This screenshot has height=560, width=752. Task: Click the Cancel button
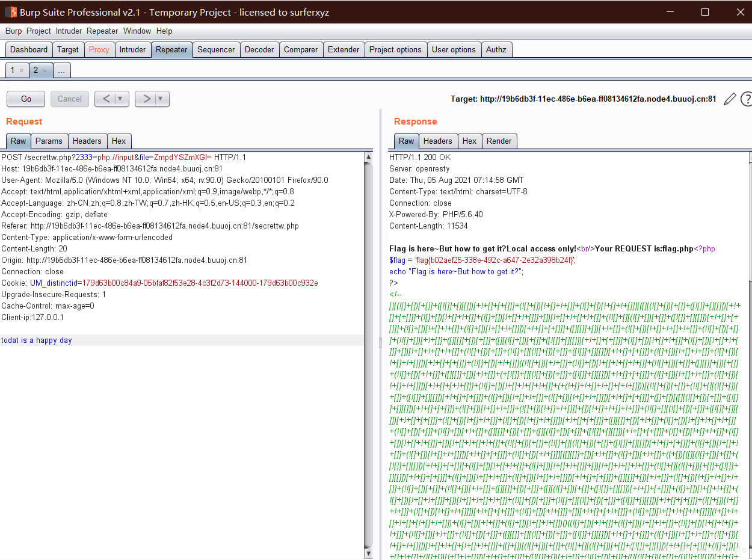70,99
